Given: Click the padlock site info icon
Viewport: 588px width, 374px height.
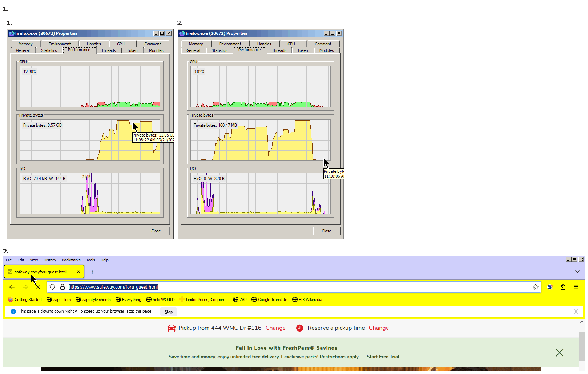Looking at the screenshot, I should pyautogui.click(x=63, y=287).
